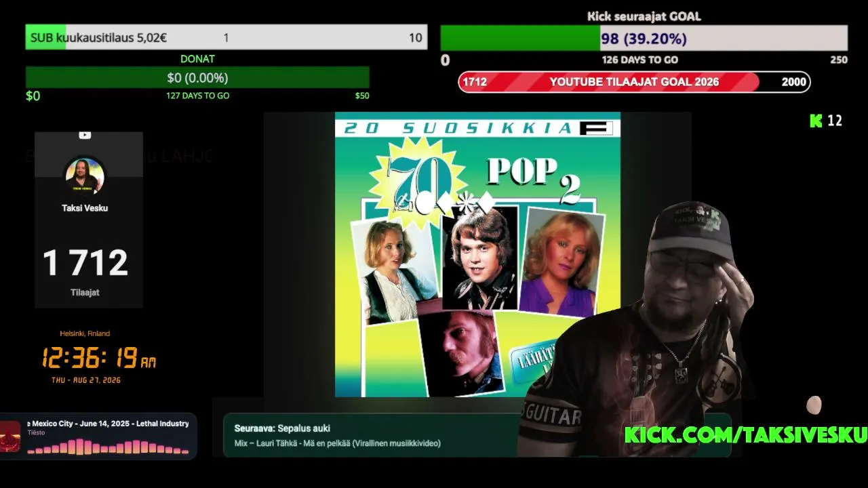868x488 pixels.
Task: Click the Kick seuraajat 98 (39.20%) bar
Action: [x=644, y=39]
